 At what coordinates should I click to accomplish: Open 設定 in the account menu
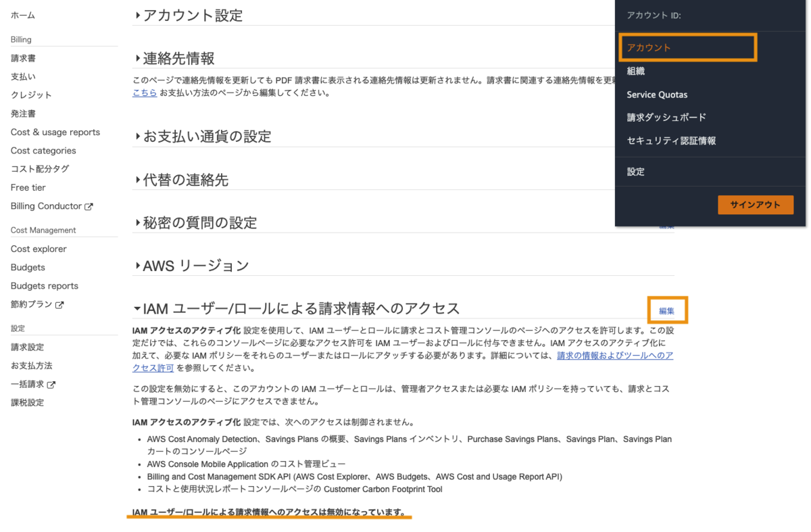point(636,172)
